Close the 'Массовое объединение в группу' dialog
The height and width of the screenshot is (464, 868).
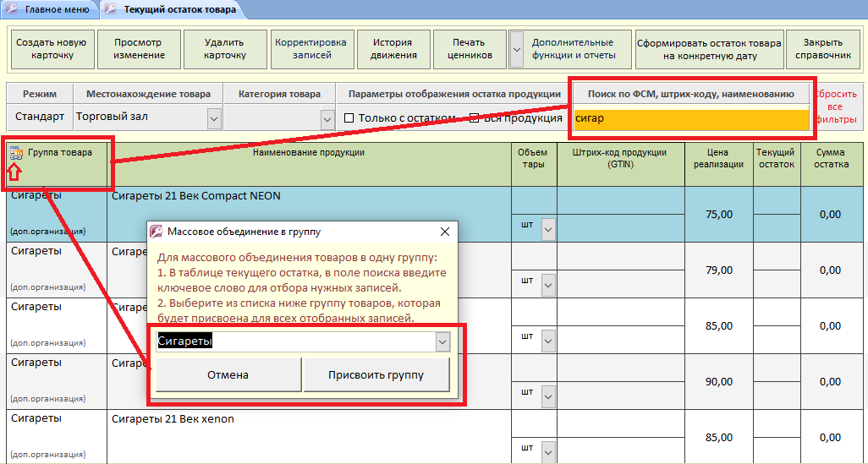445,231
